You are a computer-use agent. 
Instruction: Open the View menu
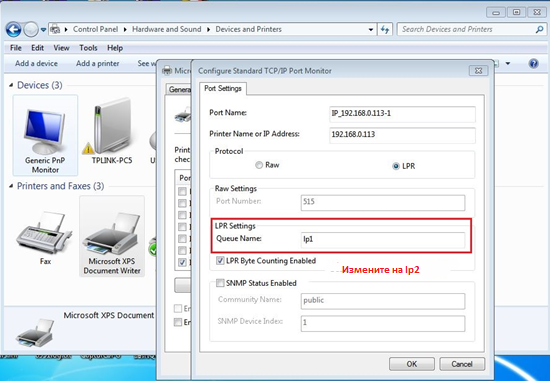point(61,48)
